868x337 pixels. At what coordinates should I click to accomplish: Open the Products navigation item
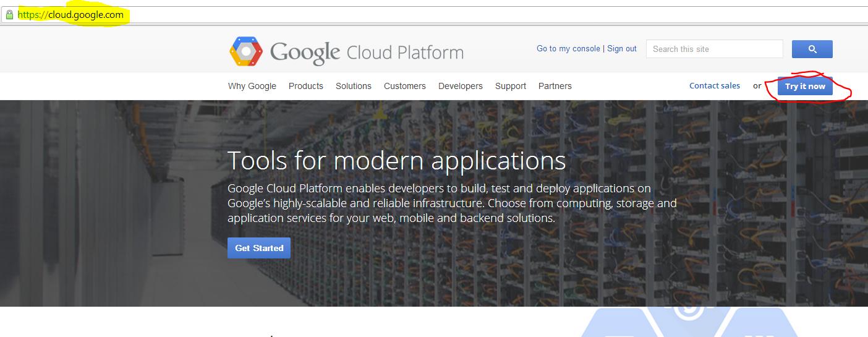point(306,86)
